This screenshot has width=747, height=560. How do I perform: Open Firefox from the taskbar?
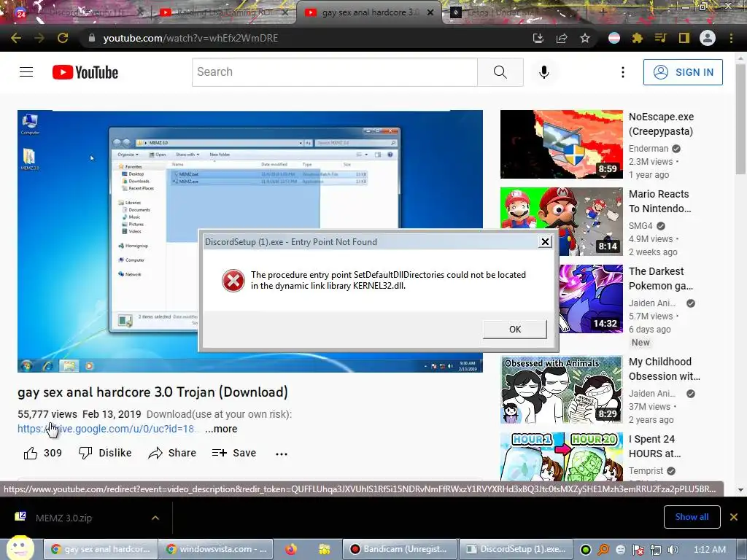point(290,549)
